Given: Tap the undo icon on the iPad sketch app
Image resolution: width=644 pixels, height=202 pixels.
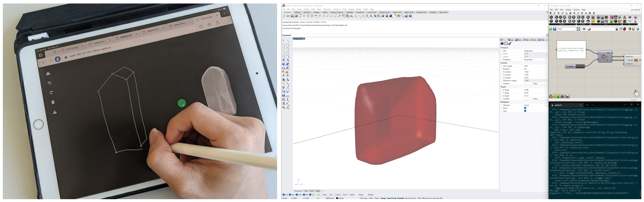Looking at the screenshot, I should 50,83.
